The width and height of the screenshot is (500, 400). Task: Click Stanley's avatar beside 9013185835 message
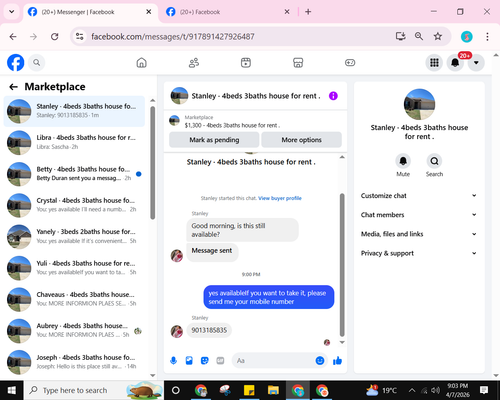pyautogui.click(x=177, y=332)
